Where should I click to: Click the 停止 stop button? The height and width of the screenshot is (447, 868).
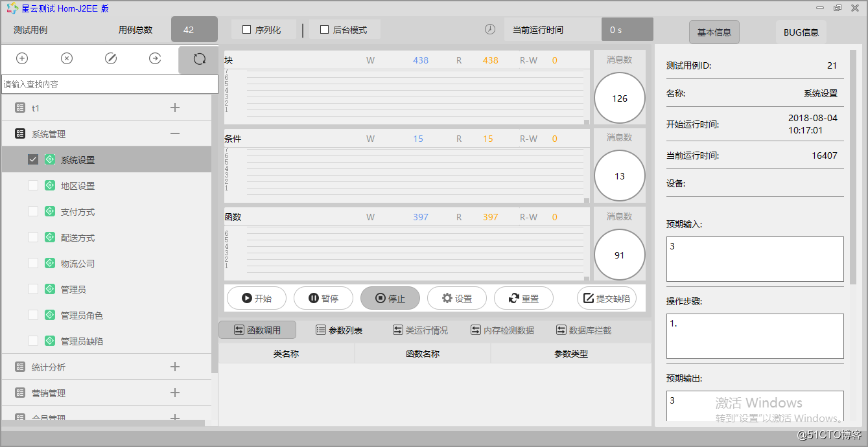390,298
